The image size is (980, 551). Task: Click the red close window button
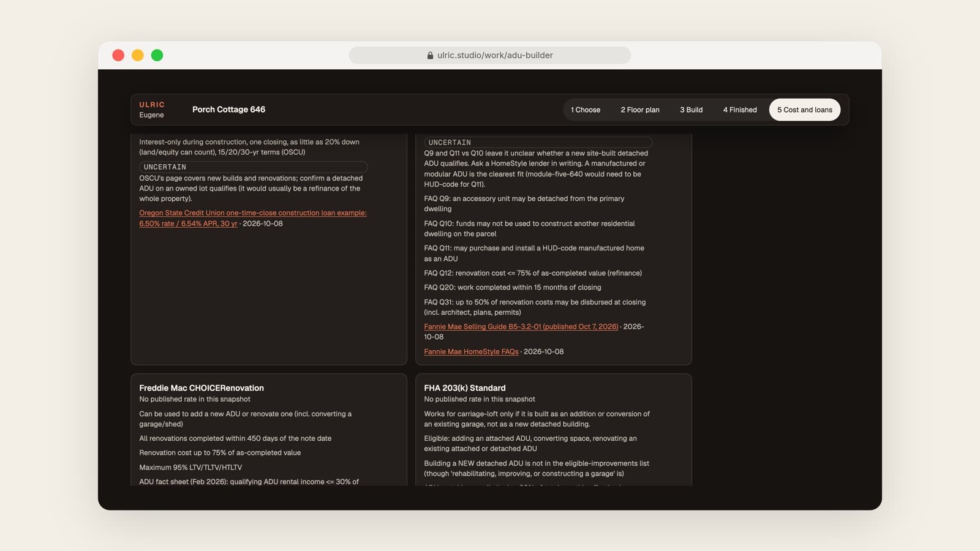pos(118,55)
